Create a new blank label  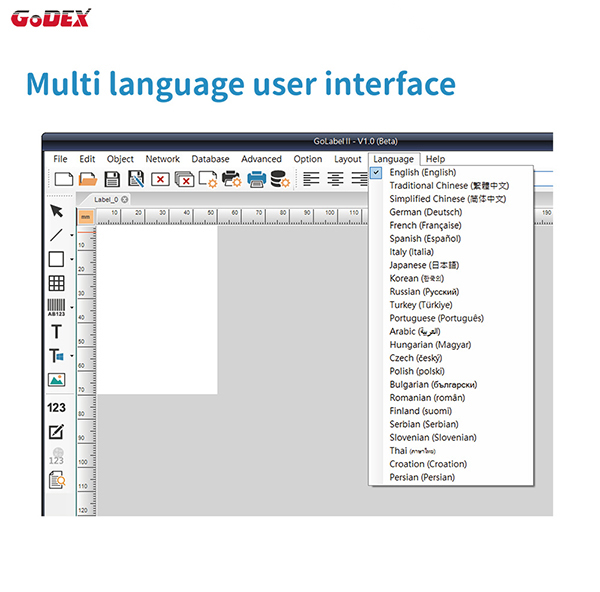coord(64,179)
